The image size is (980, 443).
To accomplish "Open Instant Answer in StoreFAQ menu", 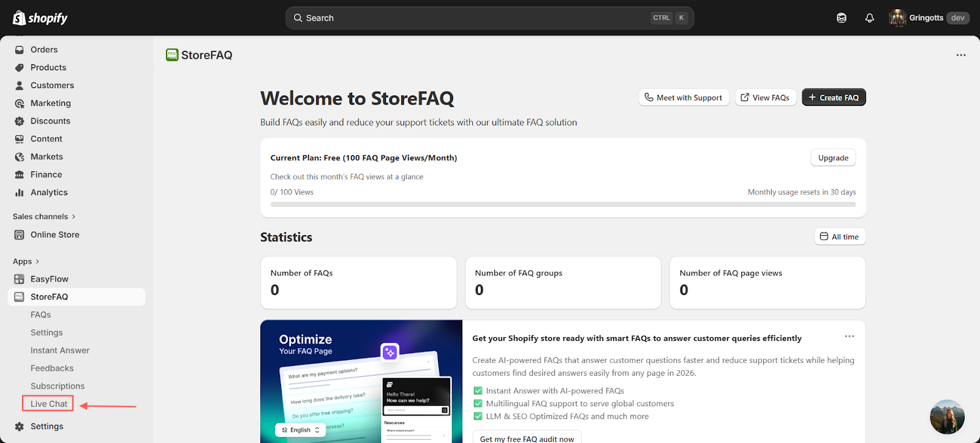I will 60,350.
